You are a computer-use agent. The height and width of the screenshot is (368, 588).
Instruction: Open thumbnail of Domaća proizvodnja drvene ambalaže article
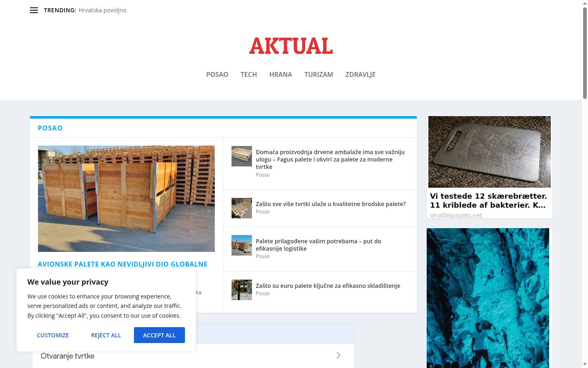242,156
